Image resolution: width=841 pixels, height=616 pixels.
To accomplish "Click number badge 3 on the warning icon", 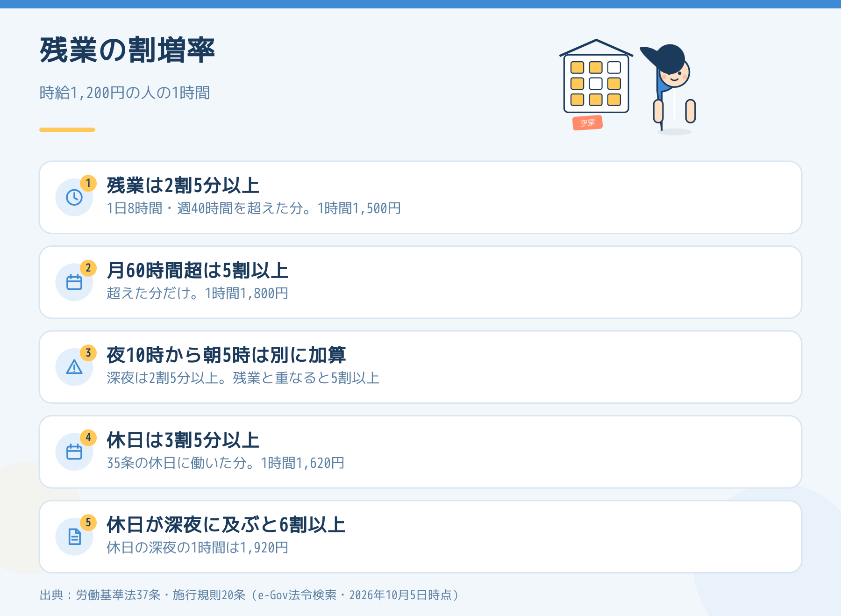I will pyautogui.click(x=88, y=353).
